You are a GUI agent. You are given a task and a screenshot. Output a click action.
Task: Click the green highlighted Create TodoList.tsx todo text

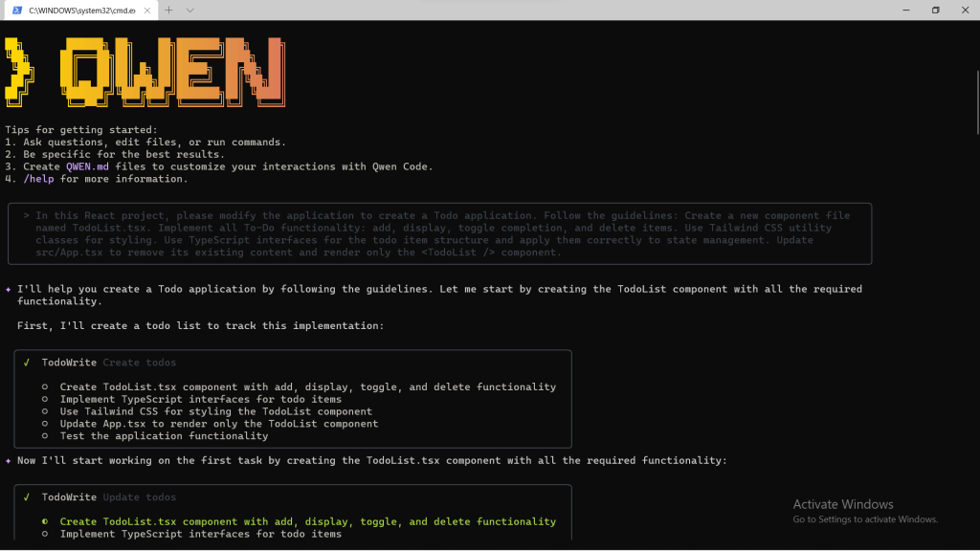coord(307,522)
